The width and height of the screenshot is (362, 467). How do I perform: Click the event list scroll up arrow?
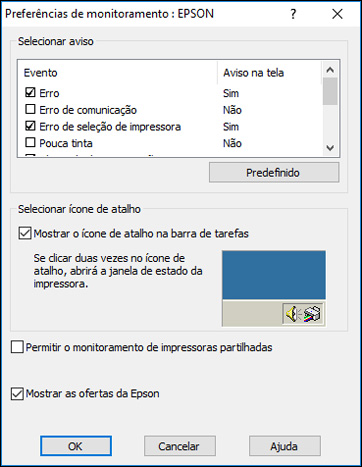[x=330, y=70]
